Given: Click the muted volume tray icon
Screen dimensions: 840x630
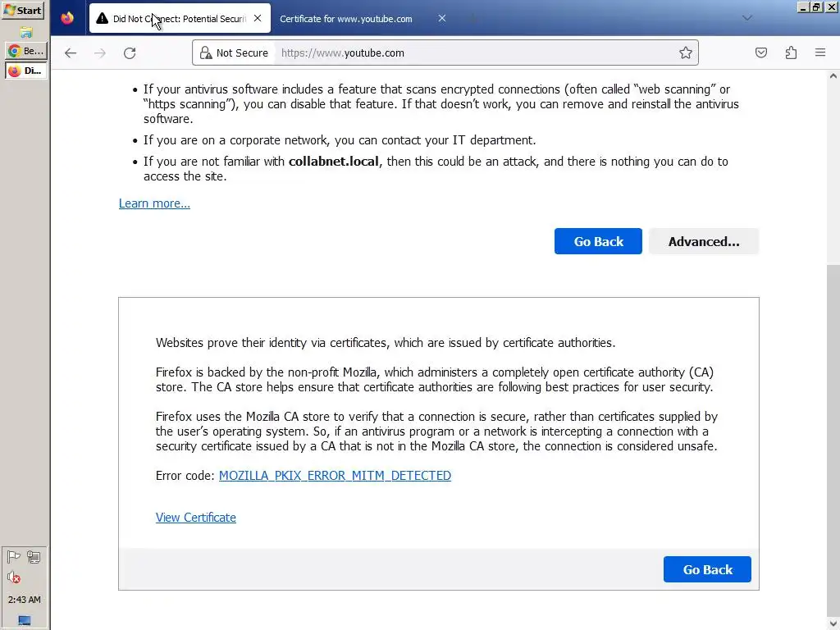Looking at the screenshot, I should click(x=14, y=577).
